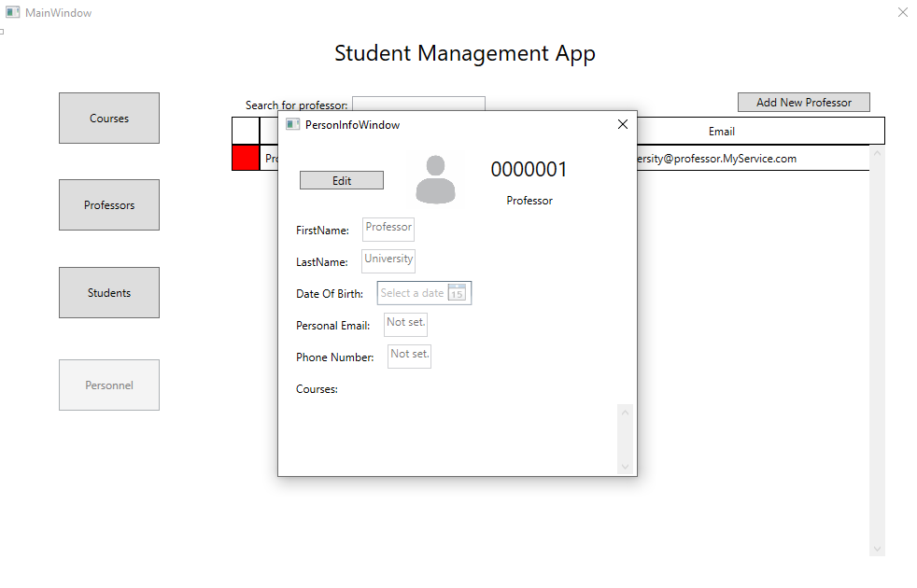
Task: Click the Email column header
Action: pos(721,132)
